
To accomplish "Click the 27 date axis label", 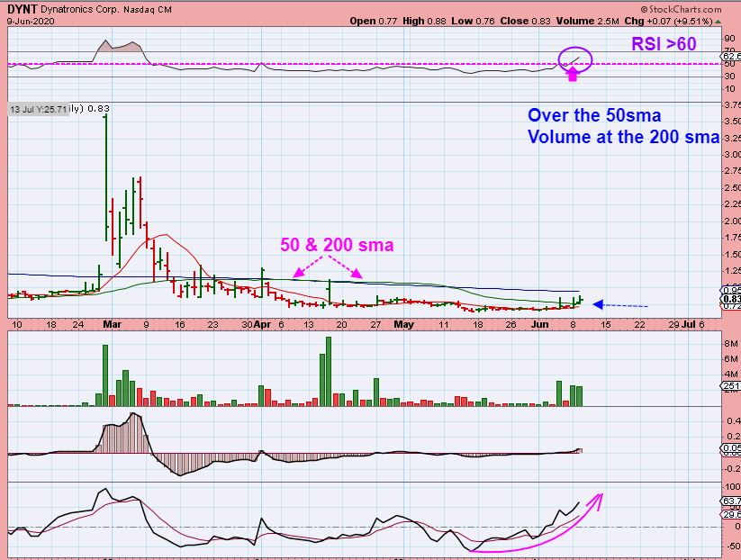I will coord(375,325).
